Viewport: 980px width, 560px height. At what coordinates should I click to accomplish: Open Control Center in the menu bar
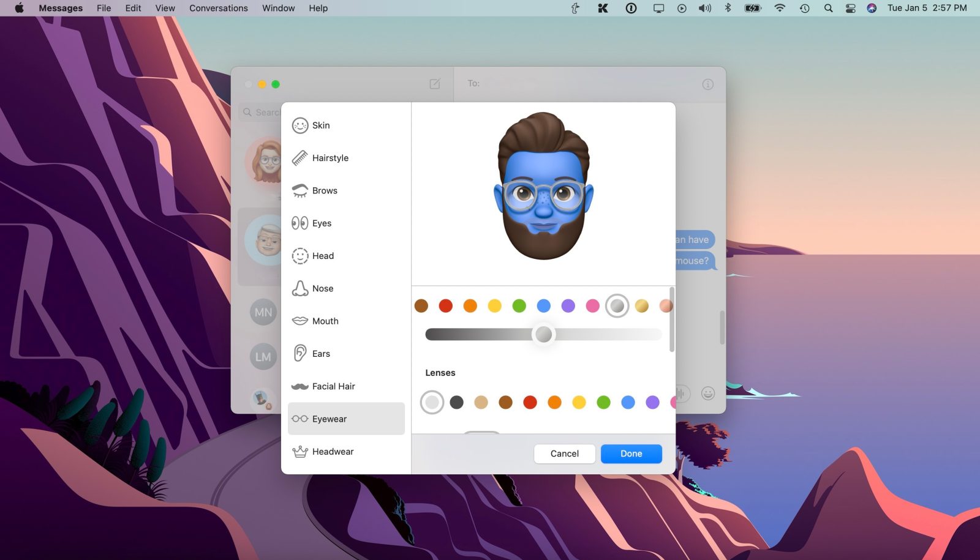pos(850,8)
